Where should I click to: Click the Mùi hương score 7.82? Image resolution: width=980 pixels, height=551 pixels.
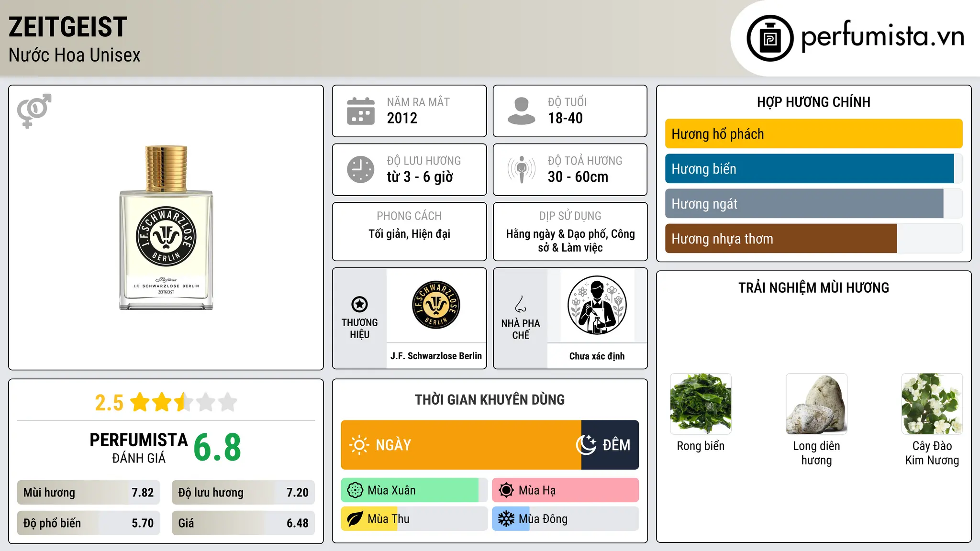pos(143,493)
